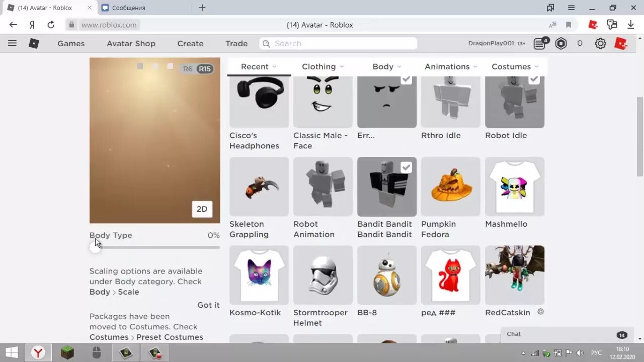Viewport: 644px width, 362px height.
Task: Open the browser bookmarks panel icon in the title bar
Action: click(550, 8)
